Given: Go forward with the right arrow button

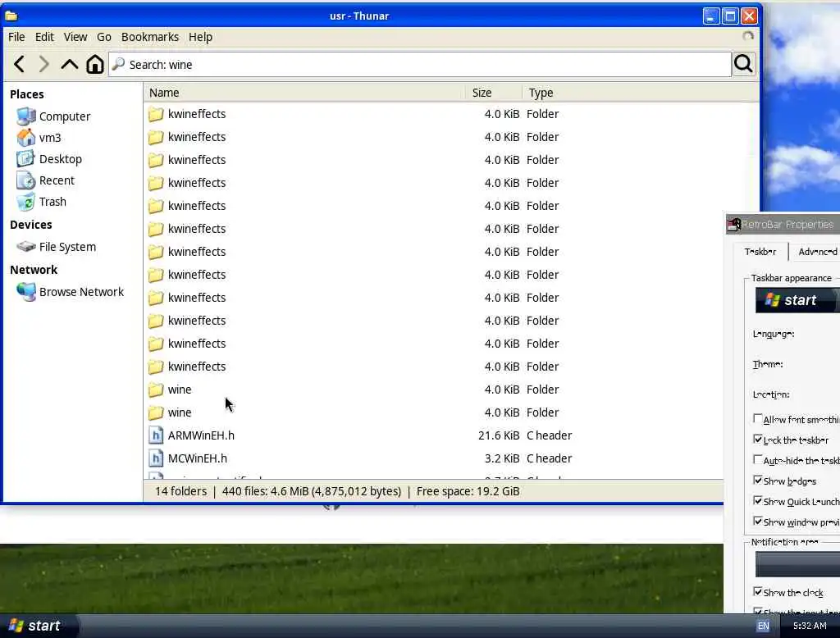Looking at the screenshot, I should pyautogui.click(x=44, y=64).
